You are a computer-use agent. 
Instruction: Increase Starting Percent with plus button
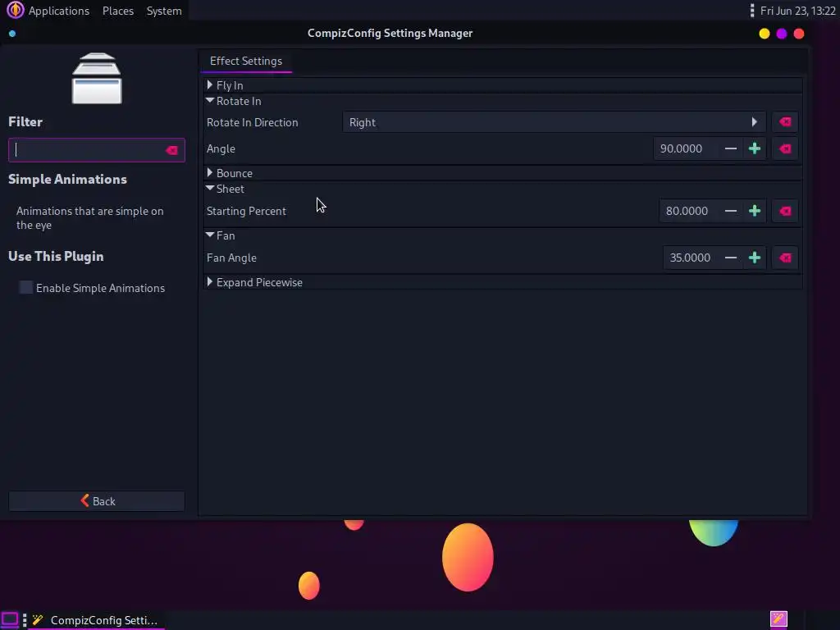755,211
